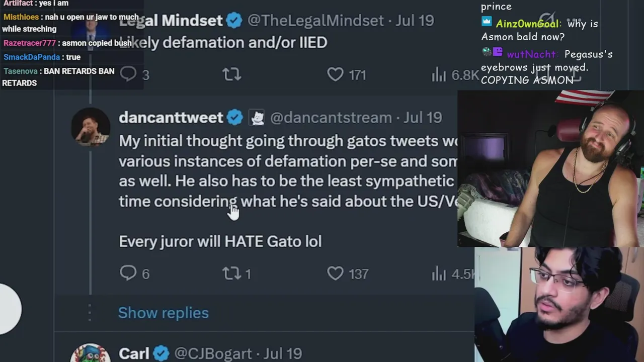Click Carl's verified badge
The height and width of the screenshot is (362, 644).
pos(161,353)
